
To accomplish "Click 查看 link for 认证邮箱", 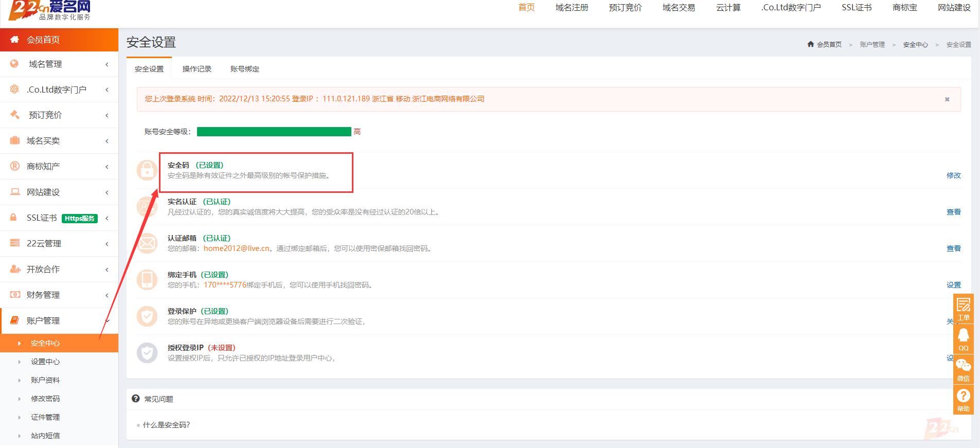I will pos(954,248).
